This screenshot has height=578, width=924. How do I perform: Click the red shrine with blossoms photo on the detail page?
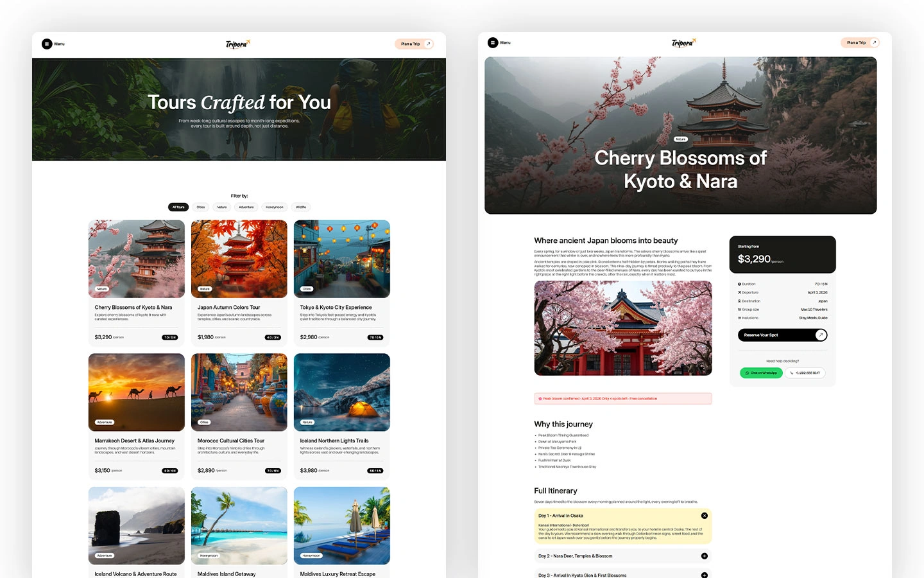coord(623,328)
